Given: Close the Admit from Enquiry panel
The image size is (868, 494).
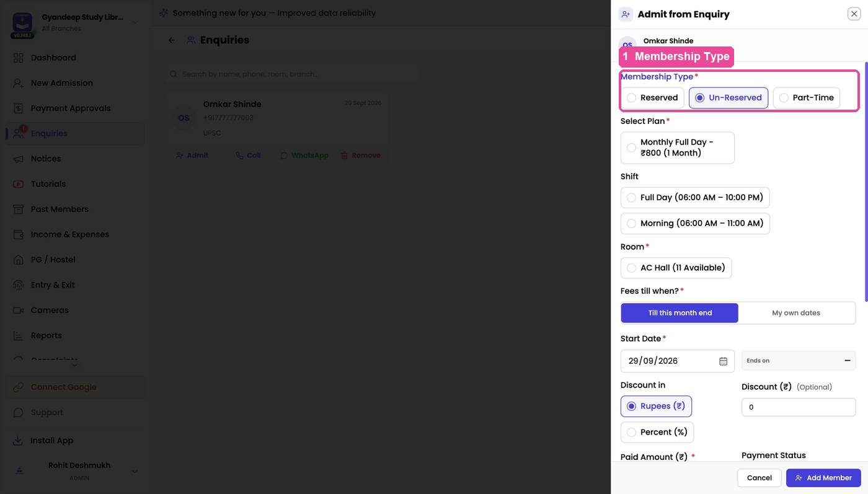Looking at the screenshot, I should (854, 14).
